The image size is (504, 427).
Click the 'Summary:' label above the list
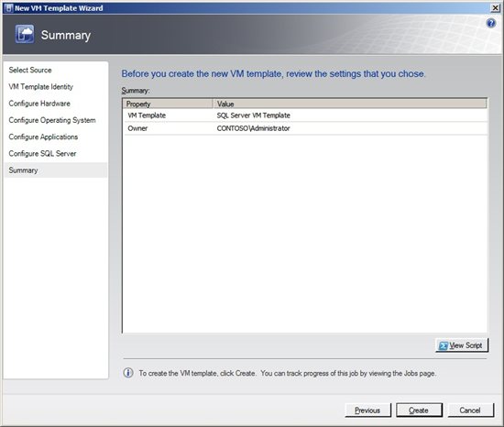(136, 91)
